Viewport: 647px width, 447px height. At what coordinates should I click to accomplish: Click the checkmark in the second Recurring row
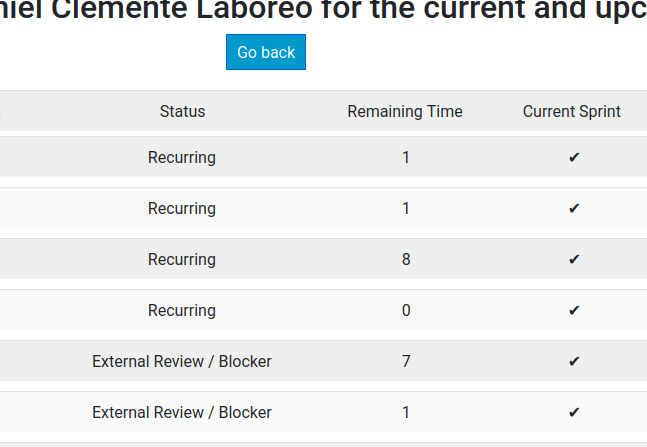tap(574, 208)
